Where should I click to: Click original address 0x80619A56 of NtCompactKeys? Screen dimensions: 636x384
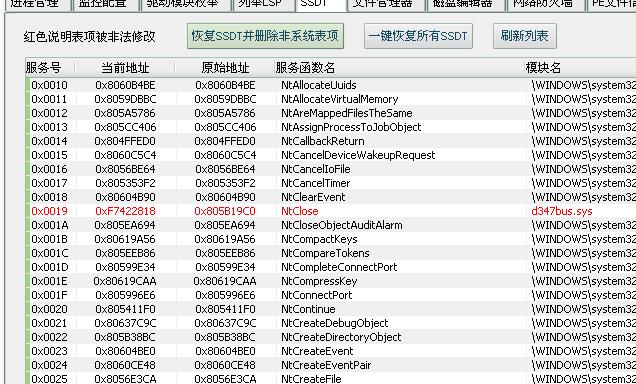[x=225, y=239]
